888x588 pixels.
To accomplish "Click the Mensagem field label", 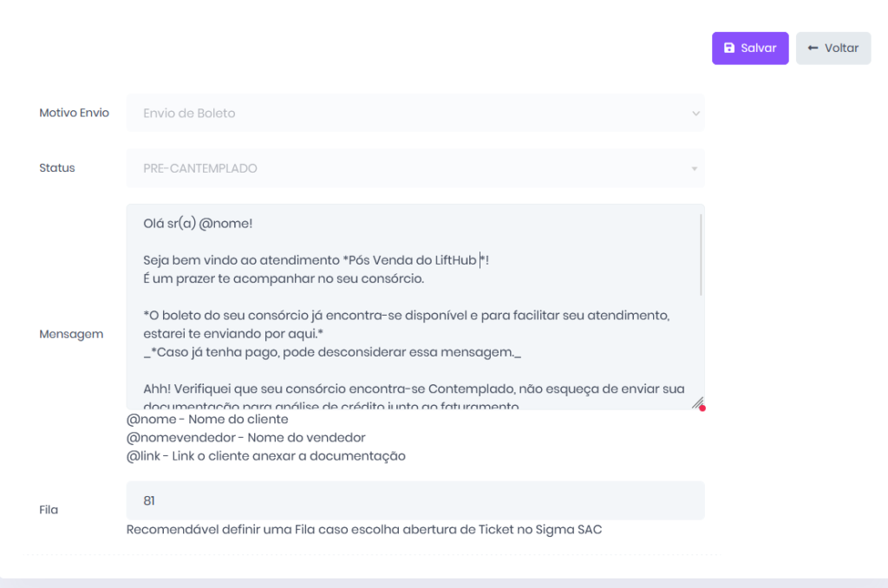I will [71, 334].
